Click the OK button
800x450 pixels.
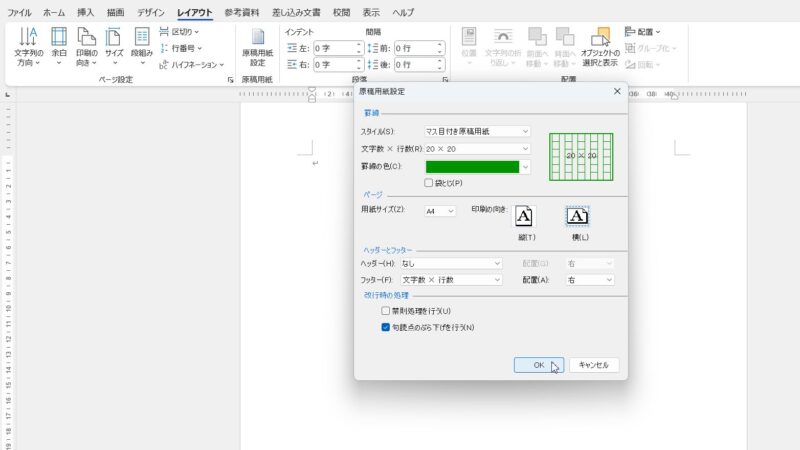point(539,365)
